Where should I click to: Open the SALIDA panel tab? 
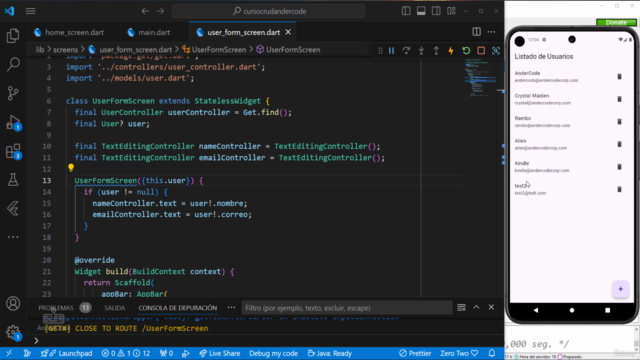point(115,308)
